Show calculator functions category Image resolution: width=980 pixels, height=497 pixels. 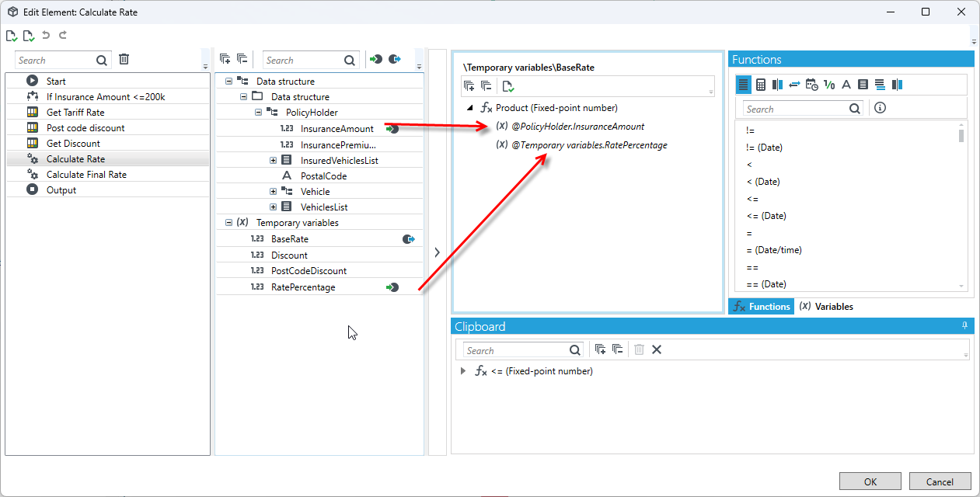[x=761, y=85]
